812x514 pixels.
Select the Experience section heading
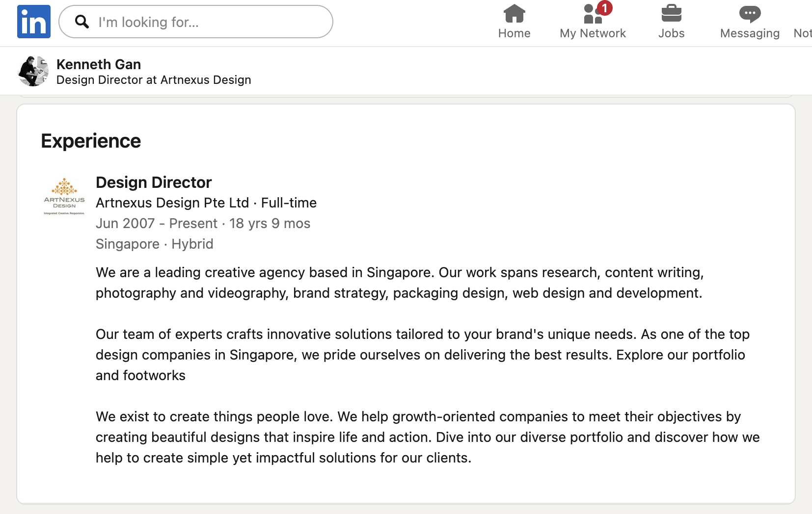pyautogui.click(x=90, y=141)
